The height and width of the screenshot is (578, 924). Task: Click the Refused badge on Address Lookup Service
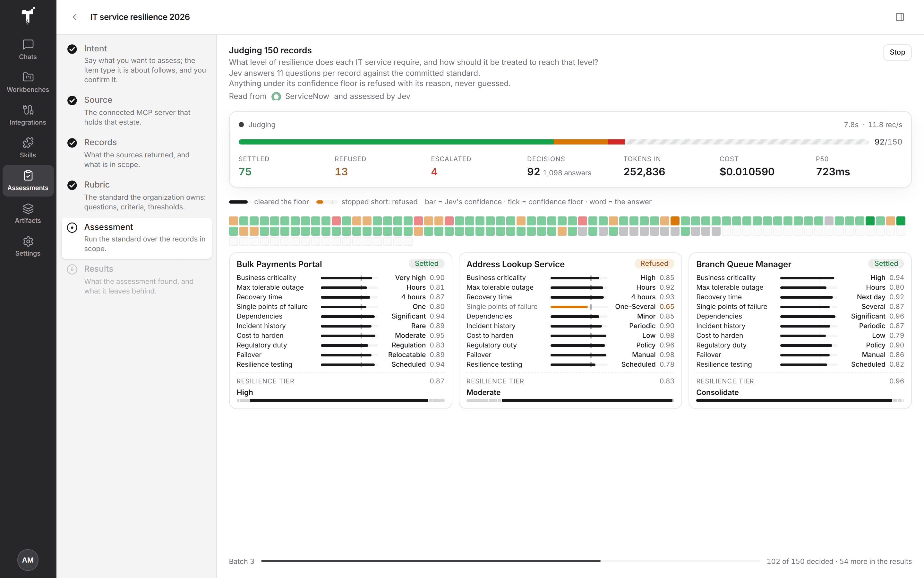click(x=654, y=263)
